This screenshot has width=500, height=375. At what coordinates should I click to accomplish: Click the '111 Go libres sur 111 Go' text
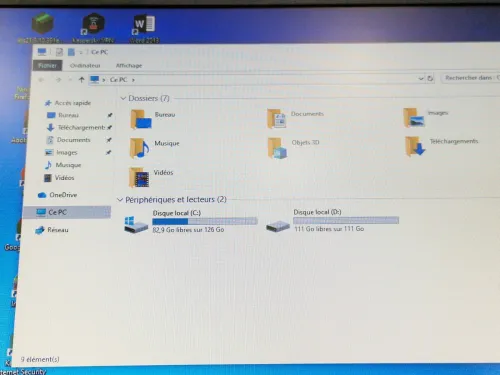tap(329, 229)
